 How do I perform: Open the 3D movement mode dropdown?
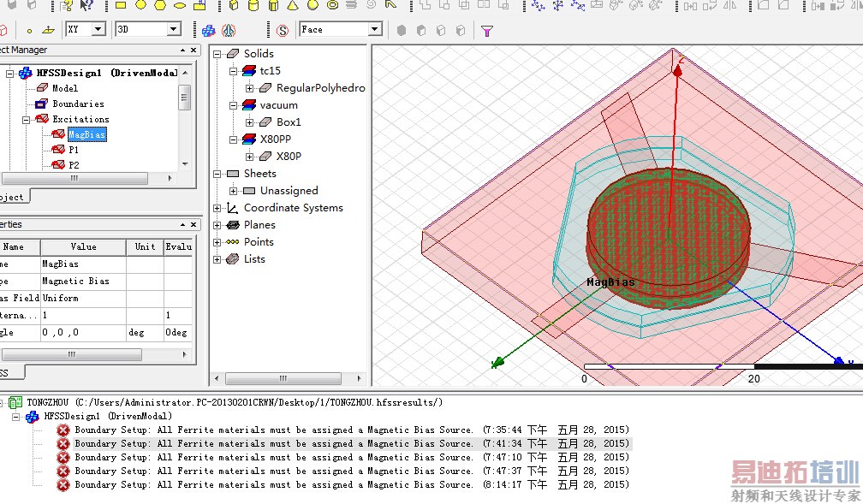pyautogui.click(x=174, y=29)
